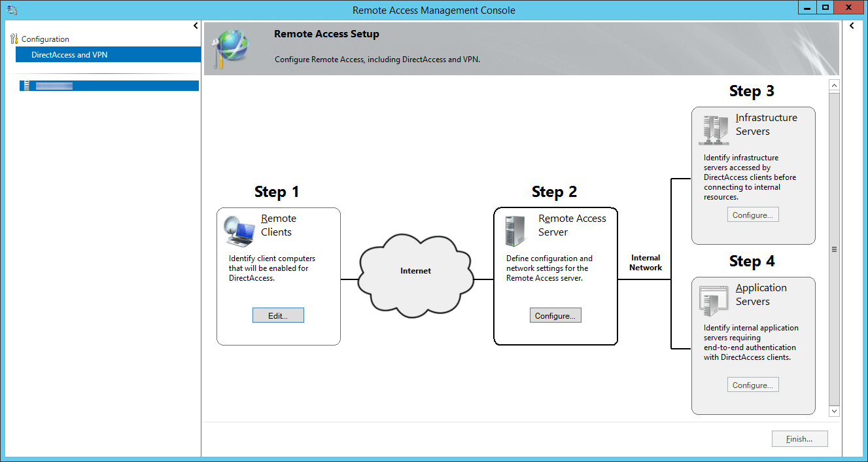Click Configure under Remote Access Server
Image resolution: width=868 pixels, height=462 pixels.
(555, 315)
